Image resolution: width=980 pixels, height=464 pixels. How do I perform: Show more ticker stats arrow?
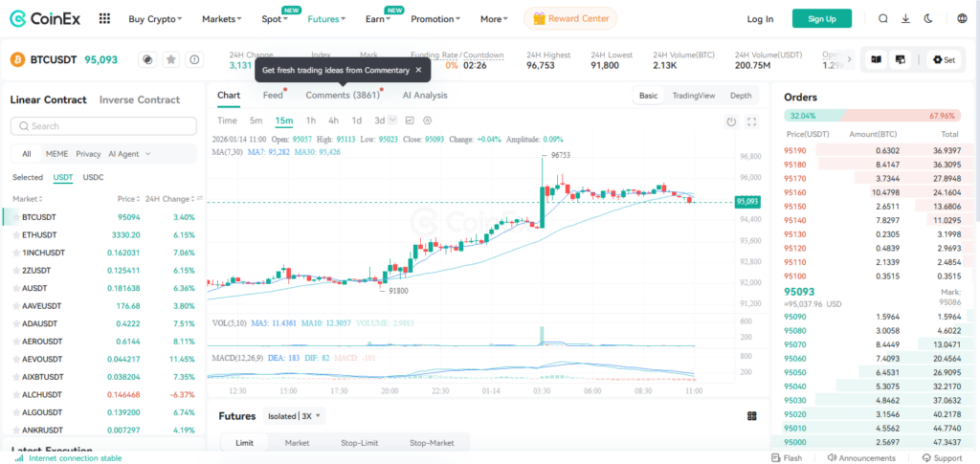point(849,60)
